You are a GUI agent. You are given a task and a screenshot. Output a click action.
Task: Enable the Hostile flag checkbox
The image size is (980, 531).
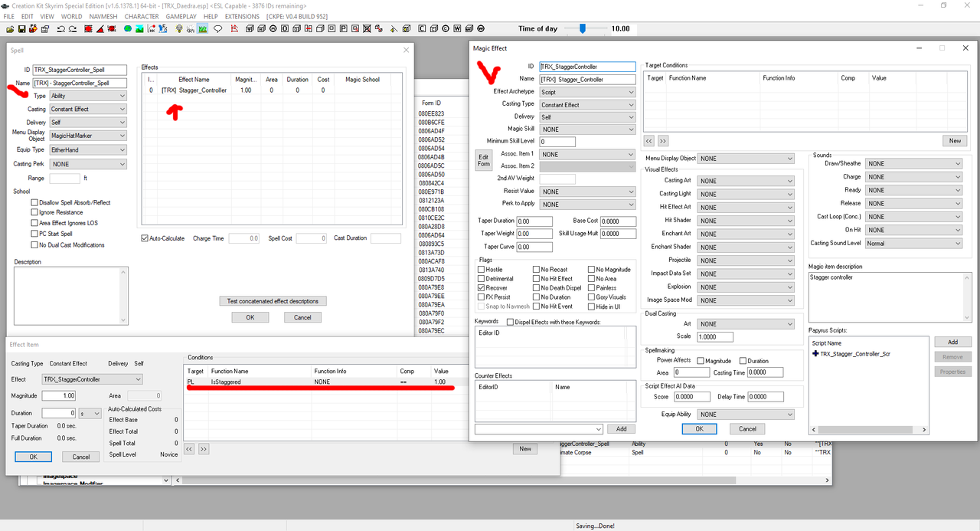pyautogui.click(x=482, y=269)
